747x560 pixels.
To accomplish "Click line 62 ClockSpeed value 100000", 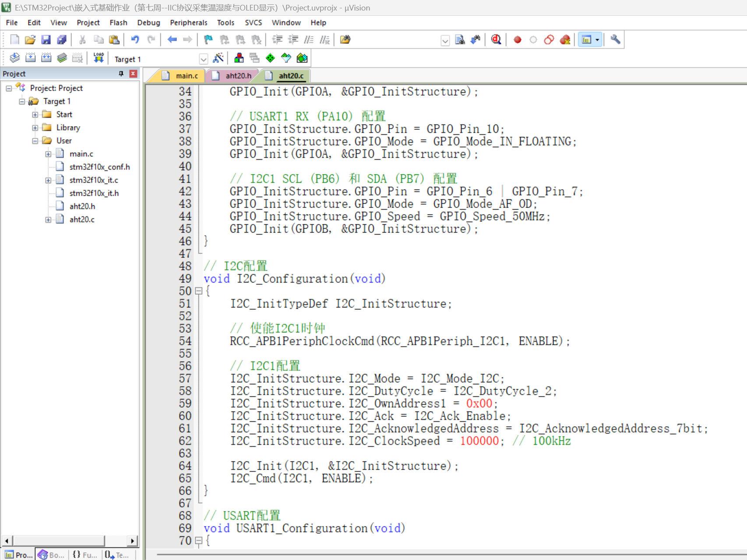I will tap(479, 441).
